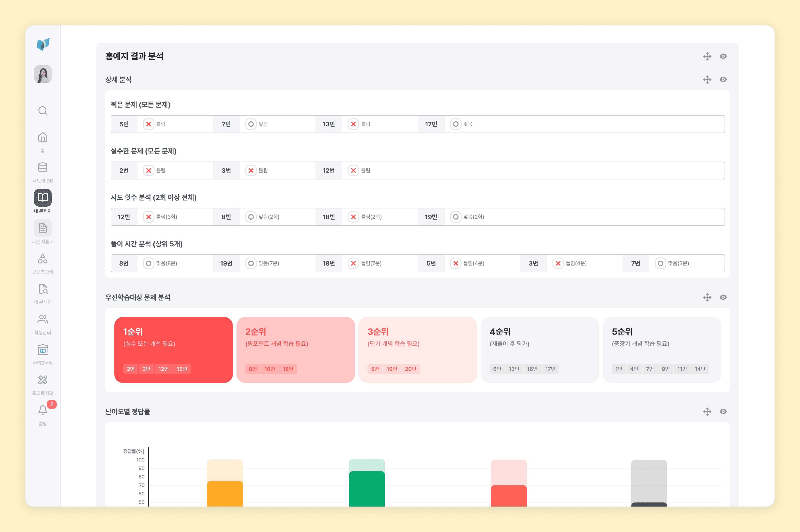Viewport: 800px width, 532px height.
Task: Open 수학B서점 store icon
Action: [43, 349]
